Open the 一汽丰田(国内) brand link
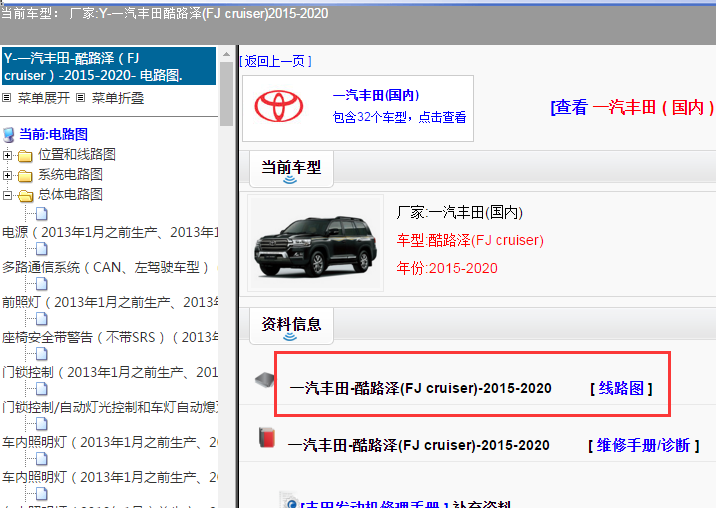 click(376, 95)
